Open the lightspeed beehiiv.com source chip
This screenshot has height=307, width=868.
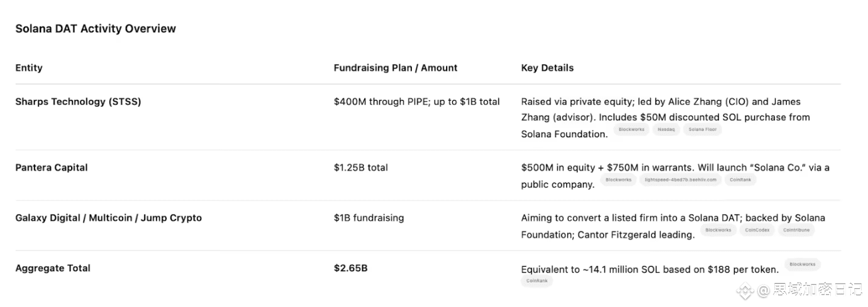point(681,180)
